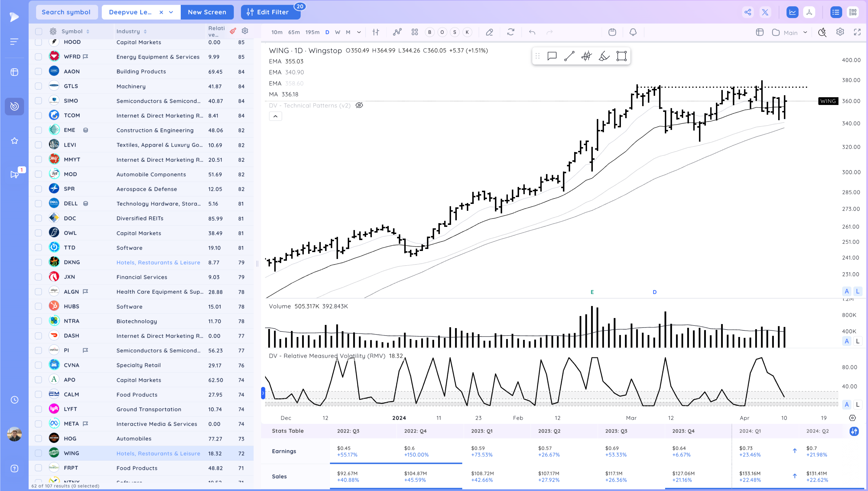Open help question mark icon in sidebar
Image resolution: width=868 pixels, height=491 pixels.
coord(14,468)
